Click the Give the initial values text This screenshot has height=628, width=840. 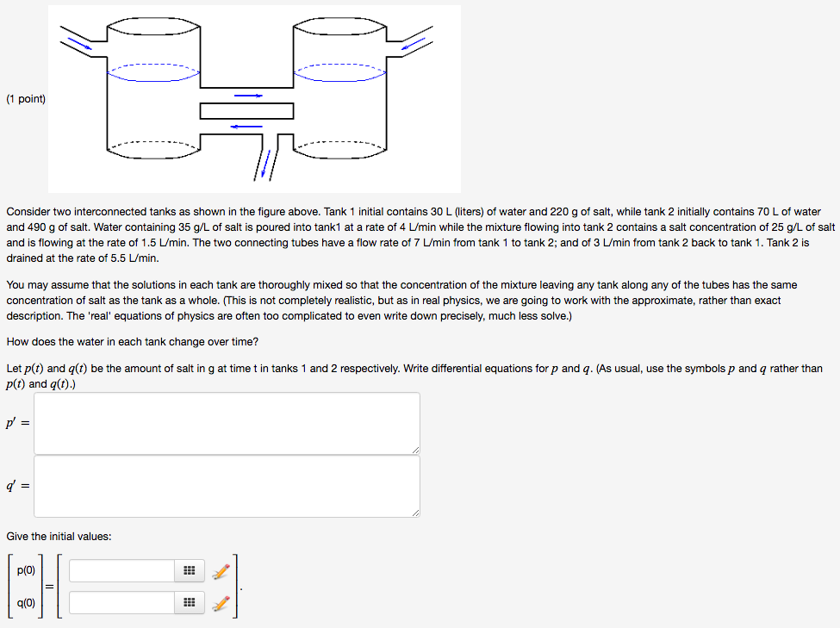coord(60,536)
